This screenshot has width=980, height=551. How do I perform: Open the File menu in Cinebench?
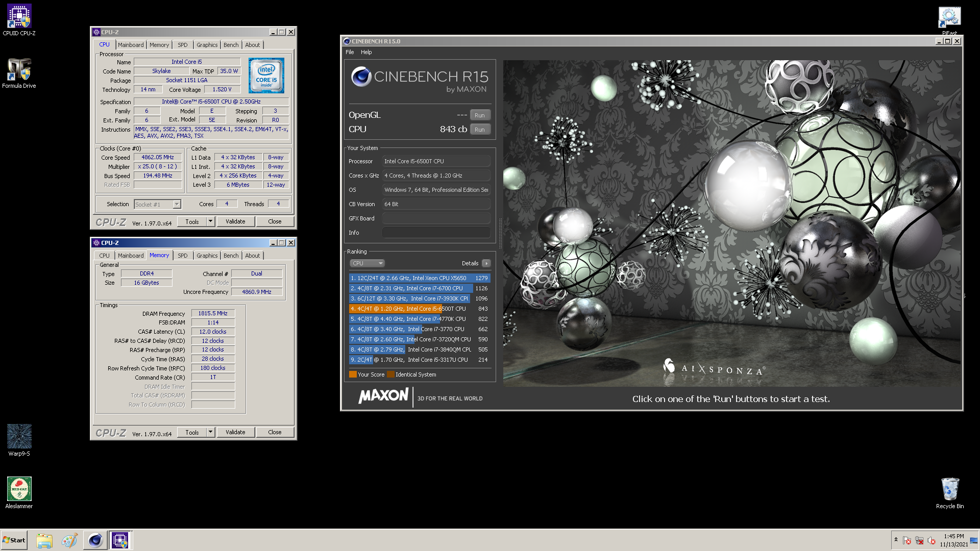[350, 52]
